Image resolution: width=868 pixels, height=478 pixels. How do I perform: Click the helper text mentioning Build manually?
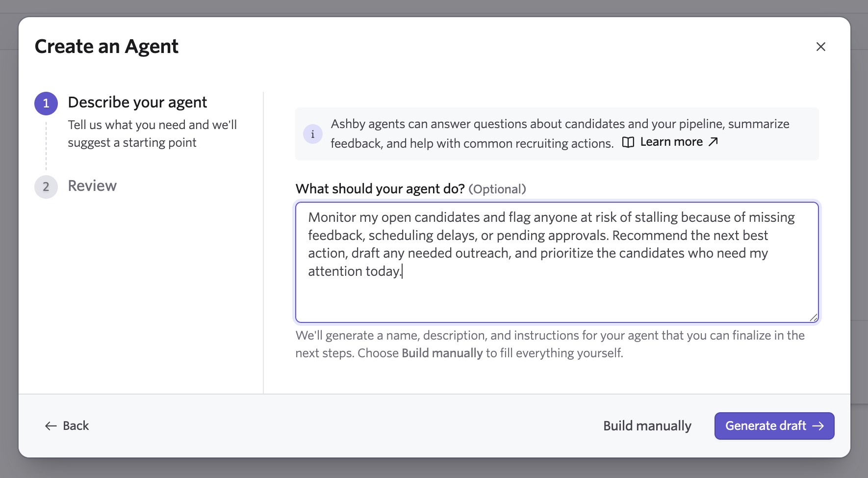coord(550,344)
